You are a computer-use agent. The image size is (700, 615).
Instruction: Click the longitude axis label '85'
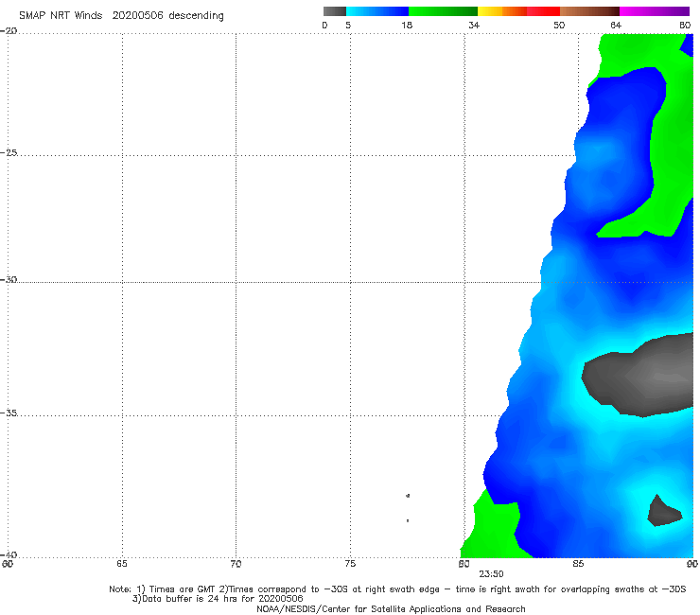(578, 564)
